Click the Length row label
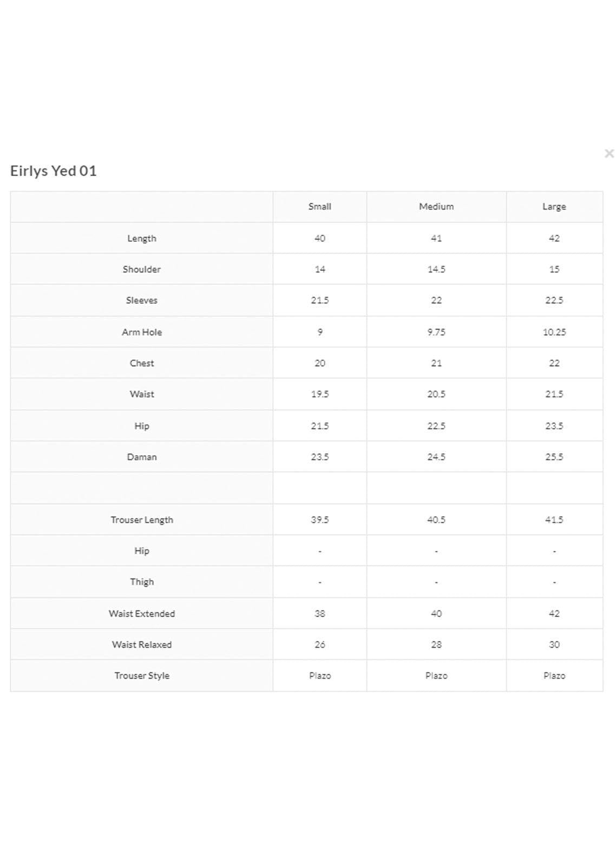The width and height of the screenshot is (616, 858). (142, 238)
